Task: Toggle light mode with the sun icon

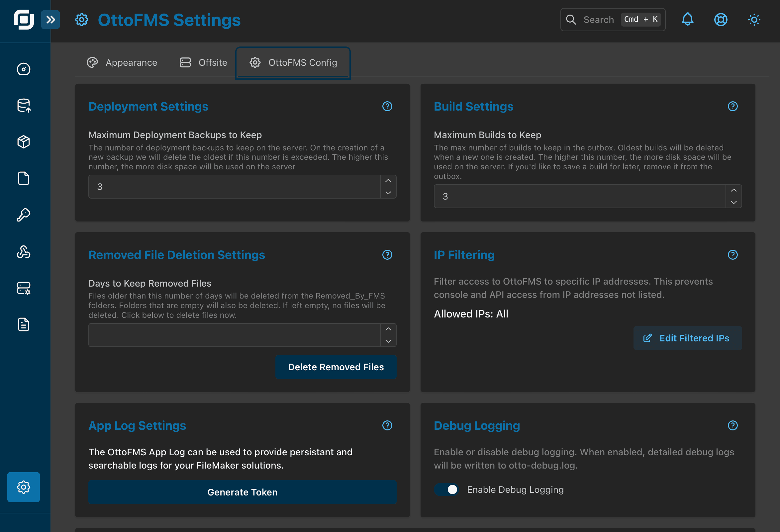Action: tap(754, 20)
